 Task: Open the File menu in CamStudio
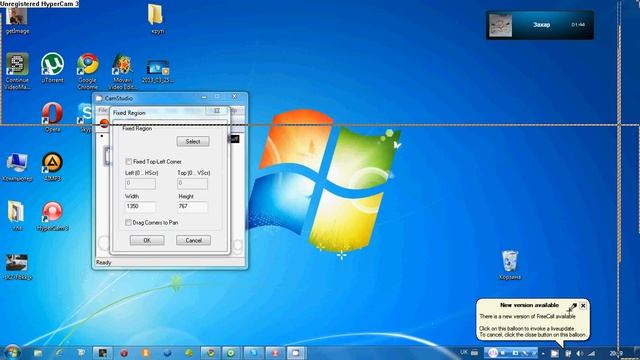pyautogui.click(x=102, y=110)
